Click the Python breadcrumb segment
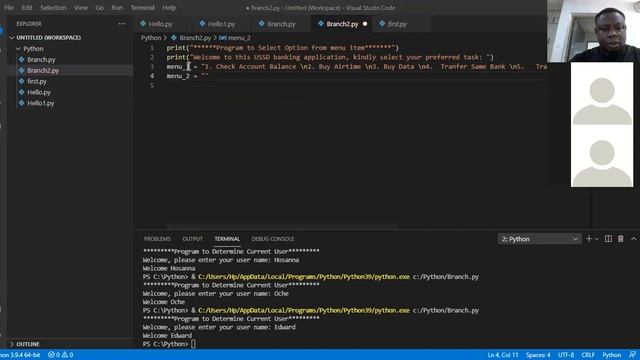Image resolution: width=640 pixels, height=360 pixels. [x=151, y=38]
